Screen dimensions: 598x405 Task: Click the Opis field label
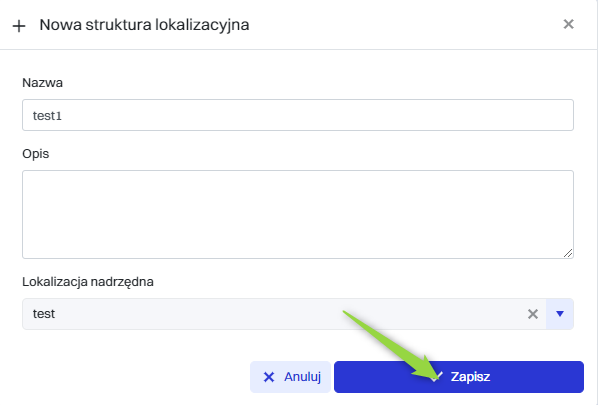pos(35,154)
